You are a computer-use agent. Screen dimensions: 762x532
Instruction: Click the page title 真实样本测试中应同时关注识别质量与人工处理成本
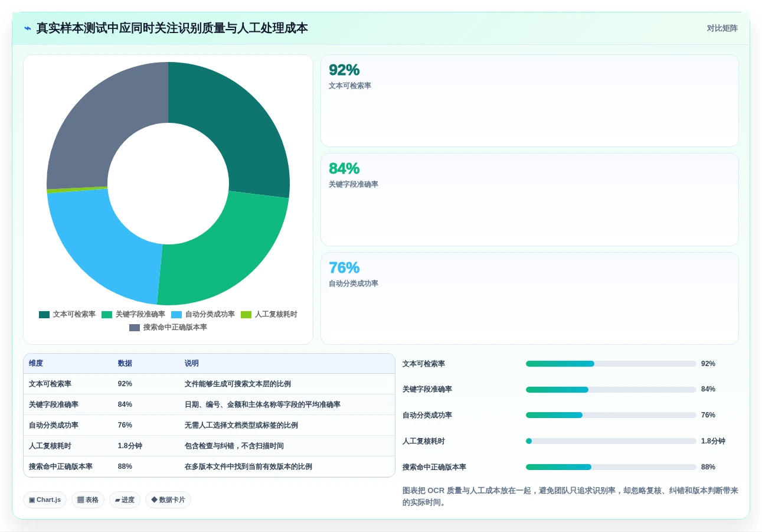click(172, 28)
